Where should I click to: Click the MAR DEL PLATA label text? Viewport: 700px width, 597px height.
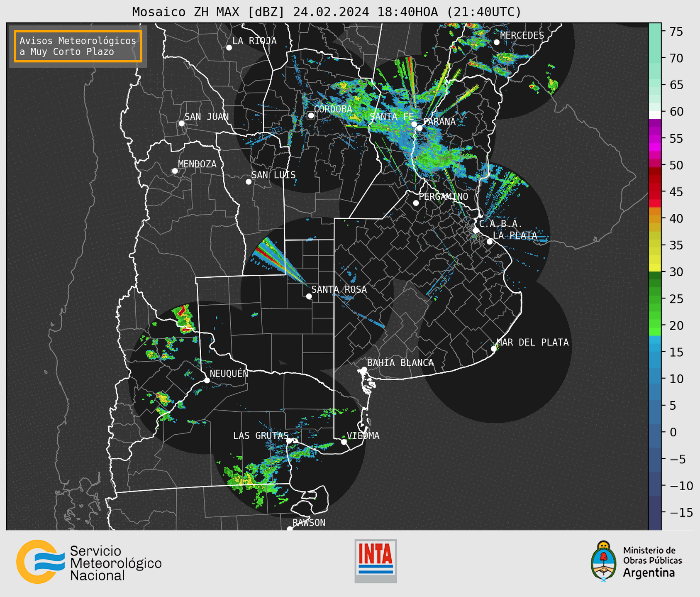point(532,343)
